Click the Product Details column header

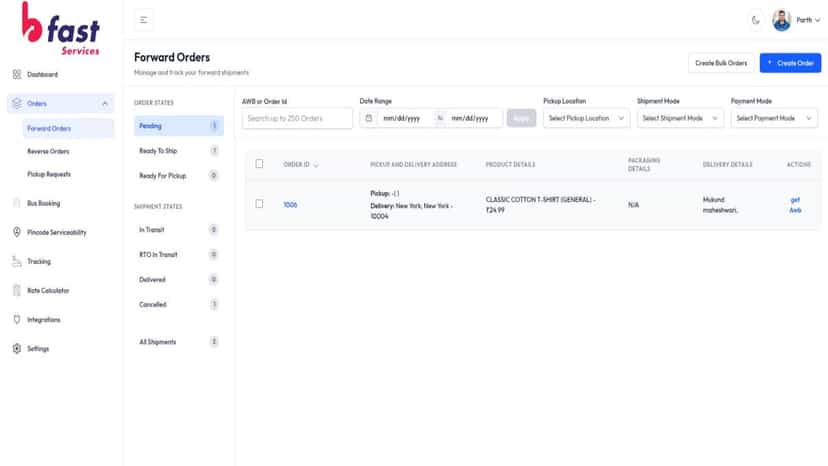tap(510, 165)
